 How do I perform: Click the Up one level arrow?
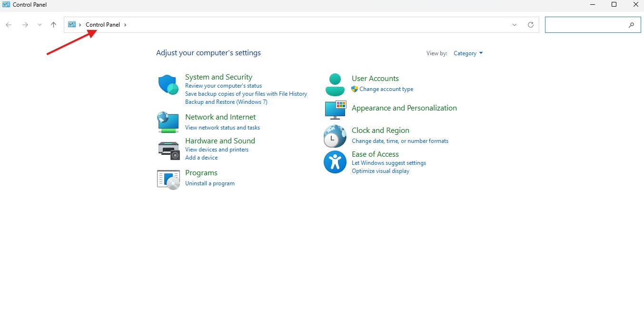(53, 25)
